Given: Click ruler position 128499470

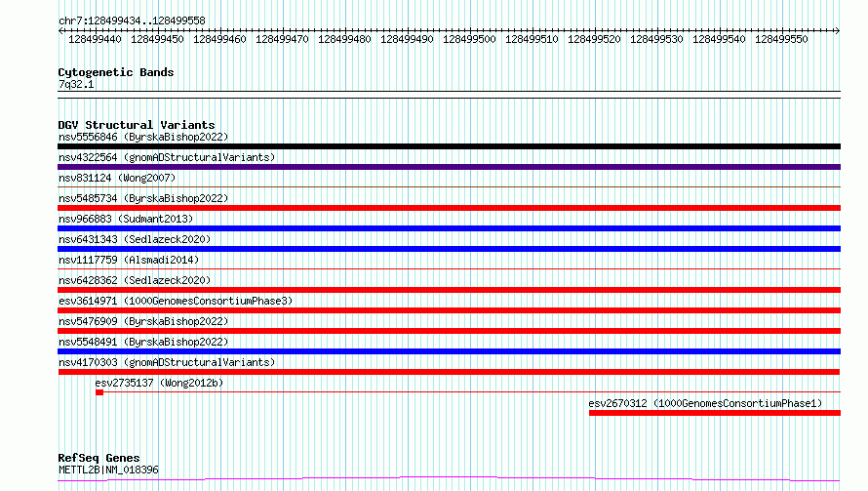Looking at the screenshot, I should (x=282, y=39).
